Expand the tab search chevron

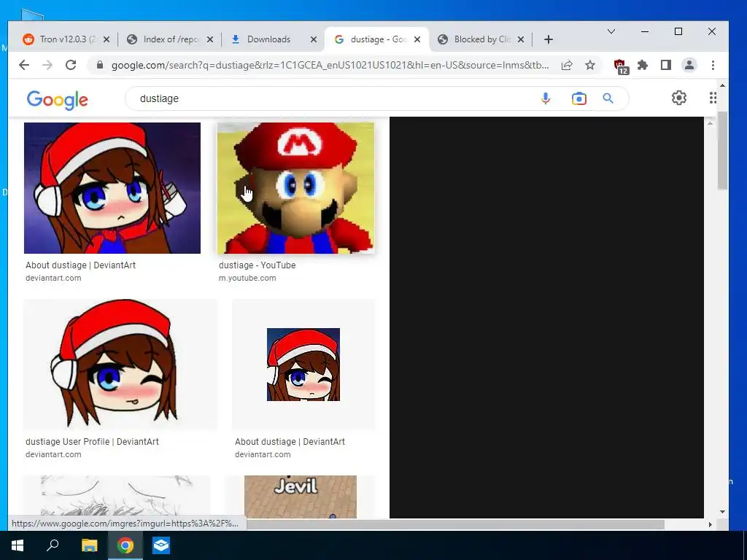point(611,31)
